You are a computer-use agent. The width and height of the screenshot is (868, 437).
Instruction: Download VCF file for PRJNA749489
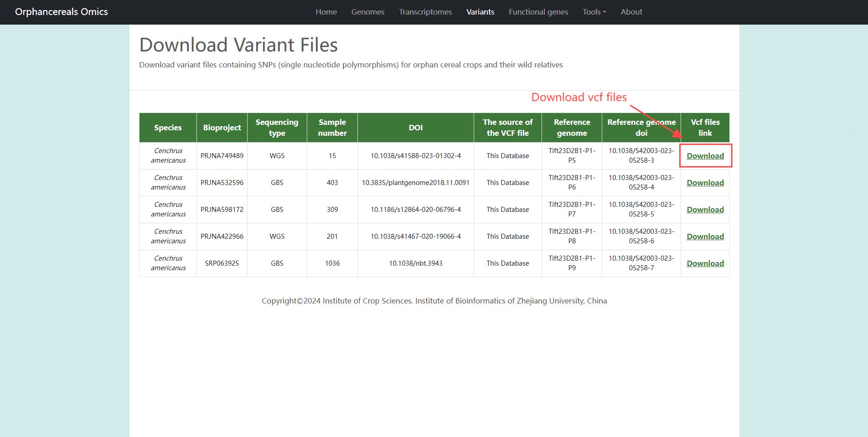point(705,156)
